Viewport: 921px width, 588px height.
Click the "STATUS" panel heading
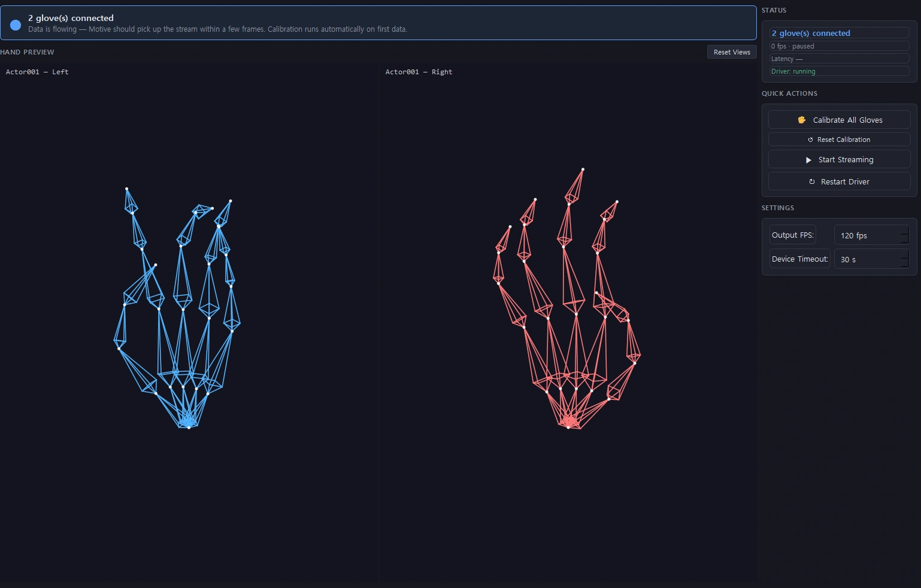(x=774, y=10)
